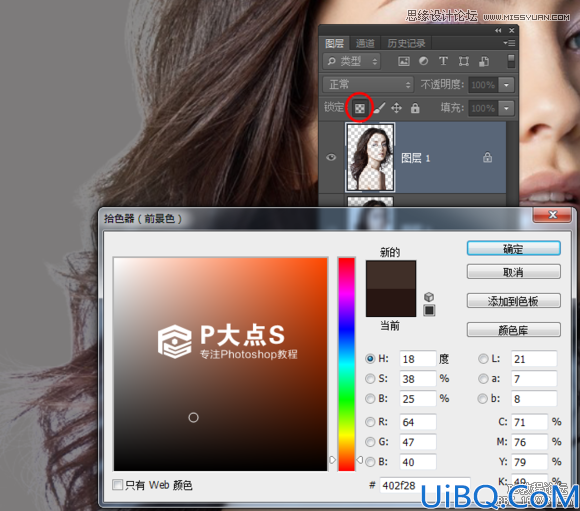The image size is (580, 511).
Task: Switch to the 通道 tab
Action: (x=365, y=44)
